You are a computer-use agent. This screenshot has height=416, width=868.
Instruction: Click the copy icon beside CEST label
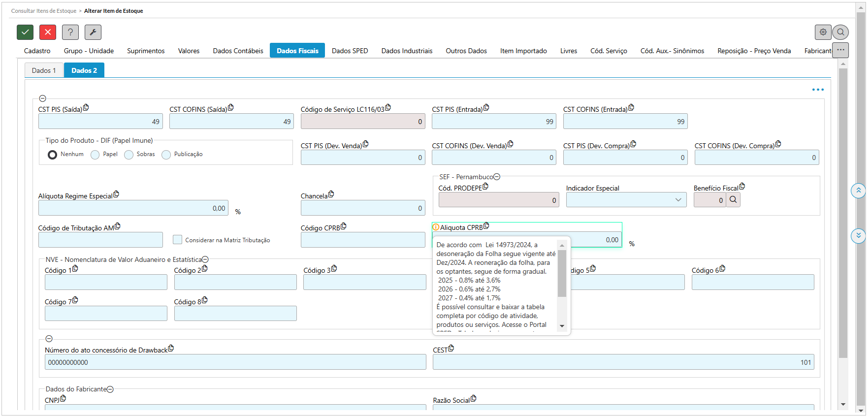point(451,349)
